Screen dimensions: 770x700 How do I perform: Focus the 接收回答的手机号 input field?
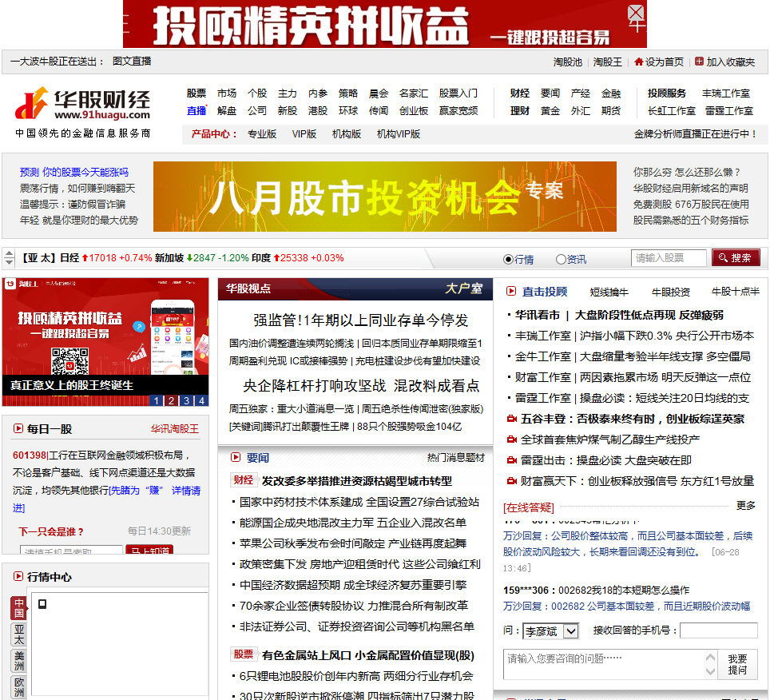pyautogui.click(x=719, y=630)
